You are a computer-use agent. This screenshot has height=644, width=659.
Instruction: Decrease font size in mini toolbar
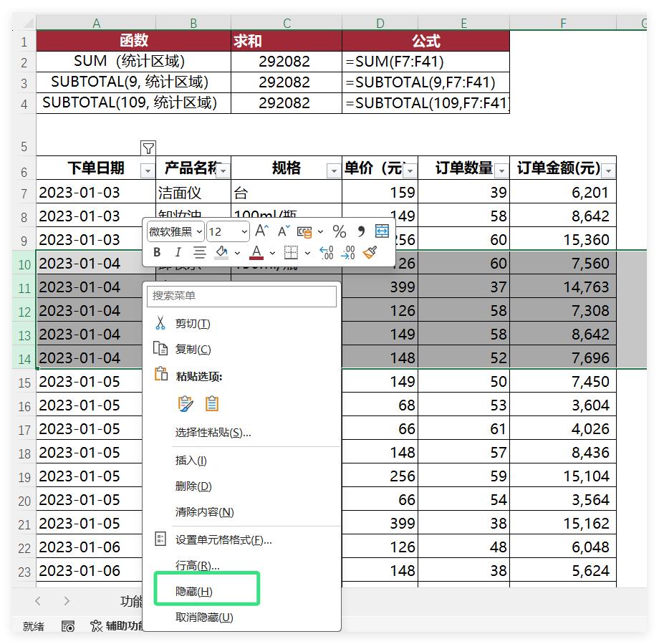(x=284, y=231)
